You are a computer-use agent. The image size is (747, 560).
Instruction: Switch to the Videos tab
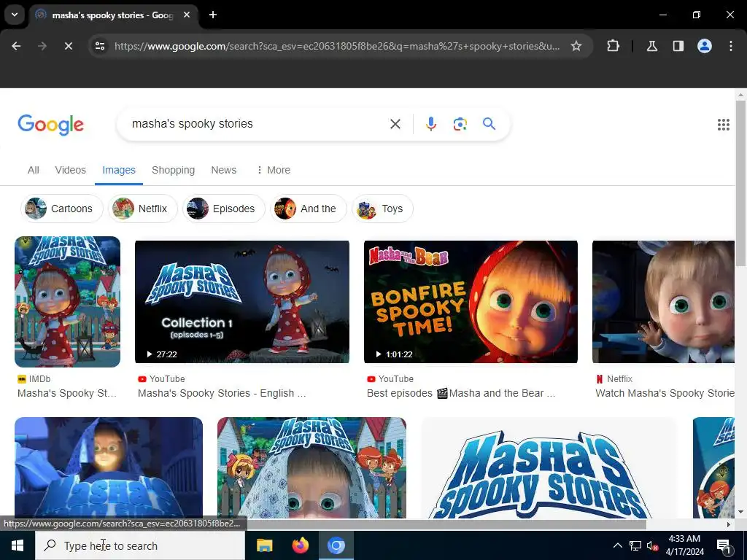point(71,170)
